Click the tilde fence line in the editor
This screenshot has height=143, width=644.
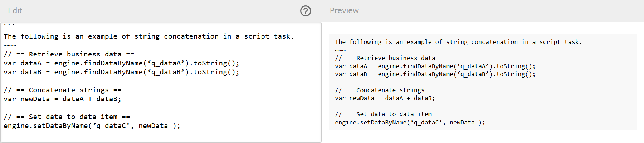10,46
